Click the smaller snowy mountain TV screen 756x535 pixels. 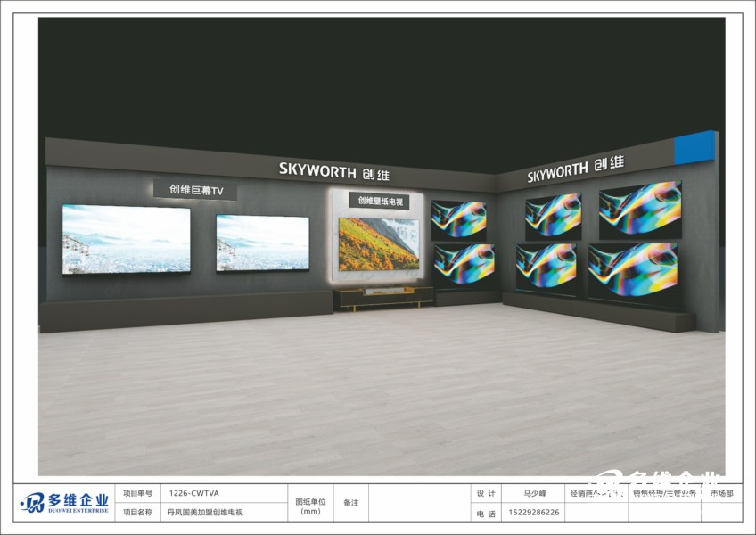[x=263, y=243]
